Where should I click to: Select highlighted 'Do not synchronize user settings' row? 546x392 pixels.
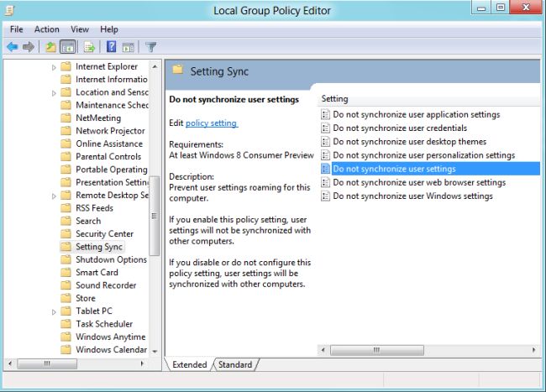point(436,169)
